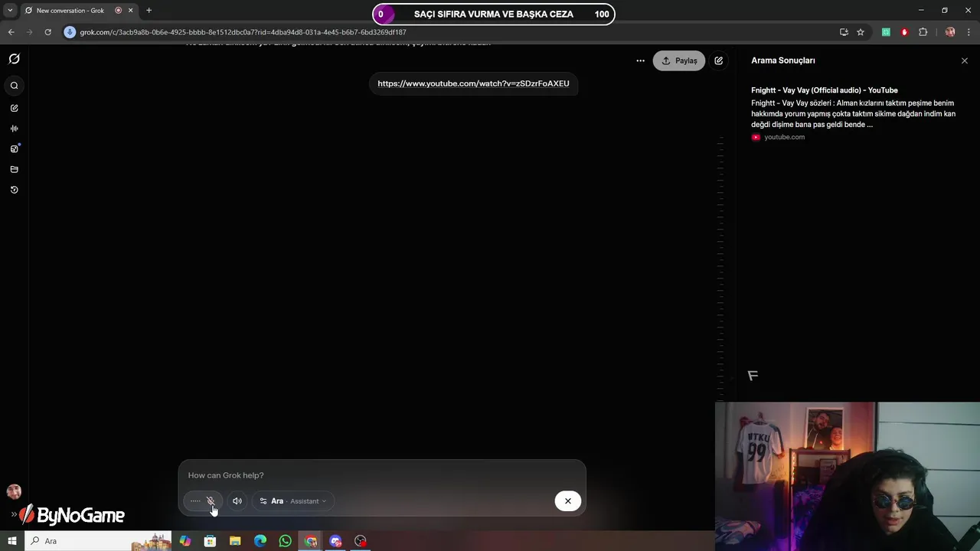Open chat history clock icon in sidebar
Image resolution: width=980 pixels, height=551 pixels.
click(14, 190)
